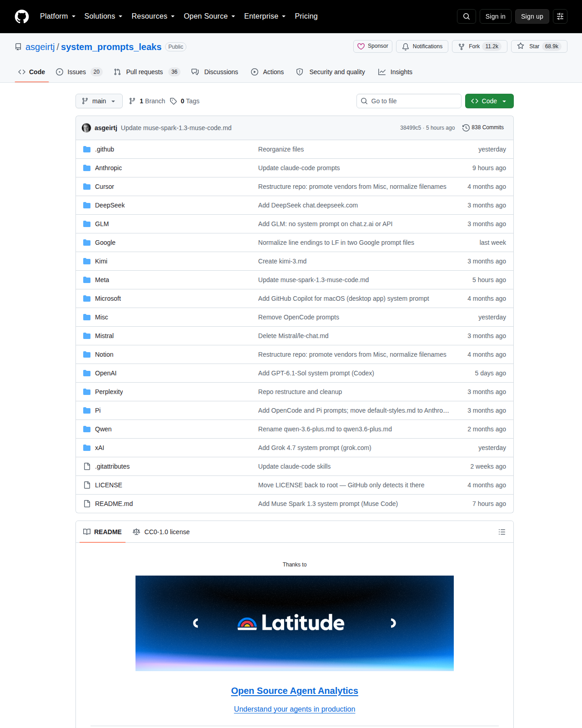Switch to the Actions tab

click(x=267, y=72)
